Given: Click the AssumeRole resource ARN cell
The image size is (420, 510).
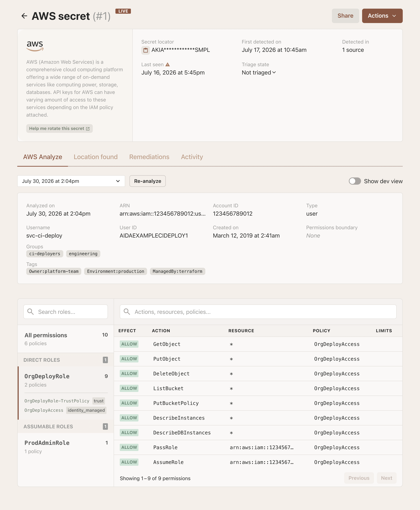Looking at the screenshot, I should coord(262,462).
